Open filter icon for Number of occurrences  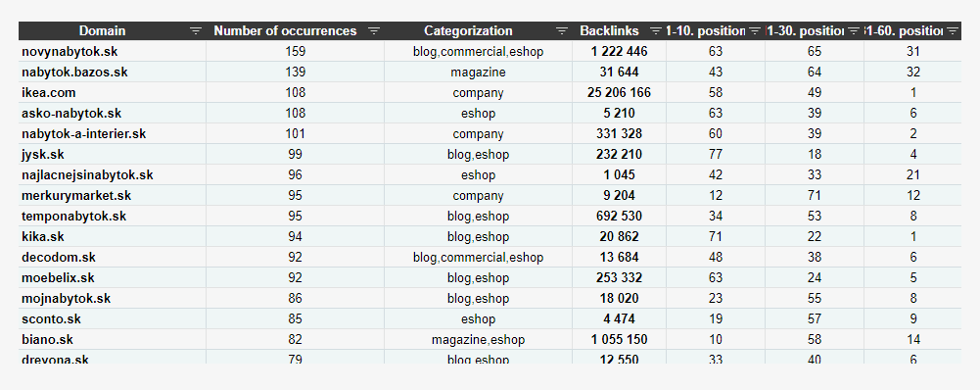click(374, 31)
